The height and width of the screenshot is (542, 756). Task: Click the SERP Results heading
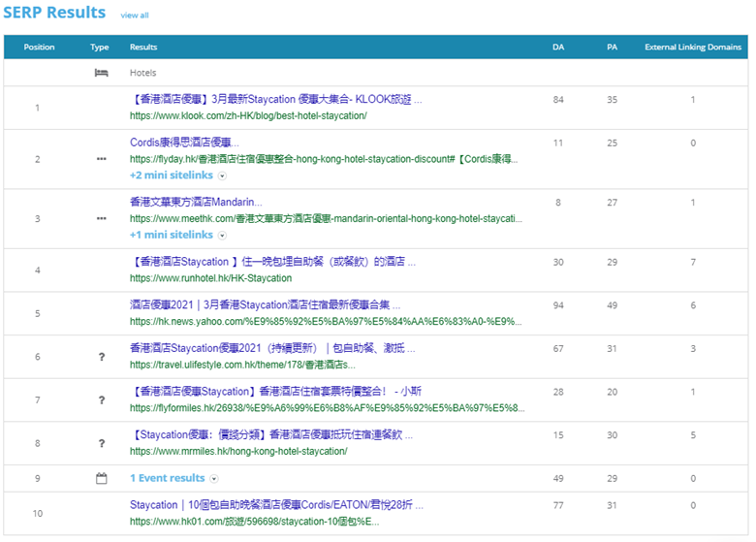click(x=54, y=13)
